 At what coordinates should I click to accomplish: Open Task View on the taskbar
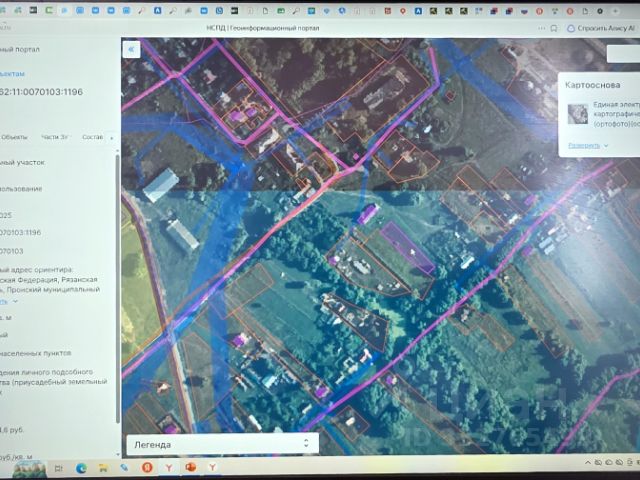pos(59,468)
